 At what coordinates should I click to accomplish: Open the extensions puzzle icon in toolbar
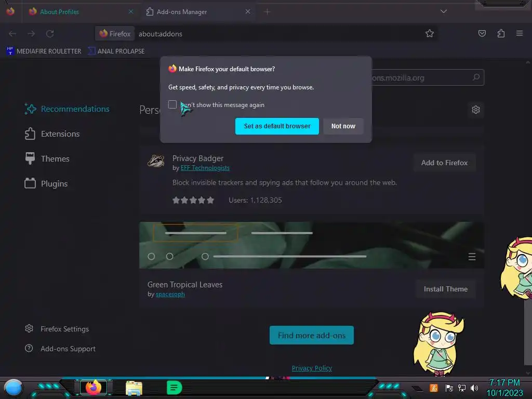tap(501, 33)
